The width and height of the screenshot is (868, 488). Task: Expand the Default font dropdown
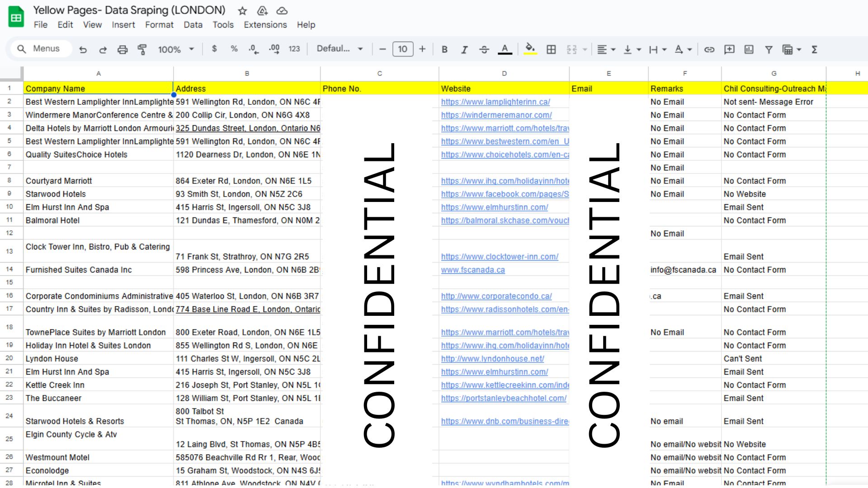pos(340,49)
